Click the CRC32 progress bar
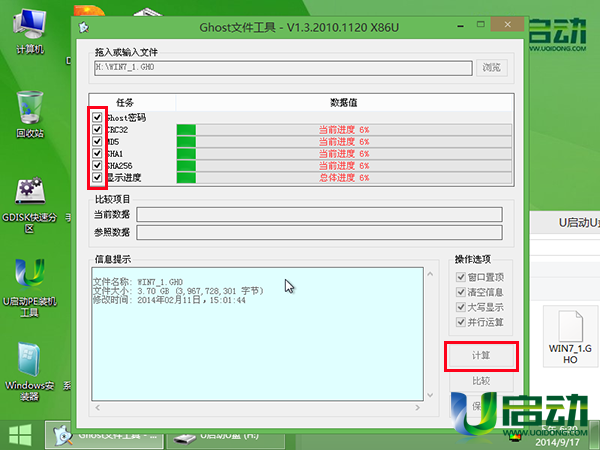The width and height of the screenshot is (600, 450). (x=343, y=129)
